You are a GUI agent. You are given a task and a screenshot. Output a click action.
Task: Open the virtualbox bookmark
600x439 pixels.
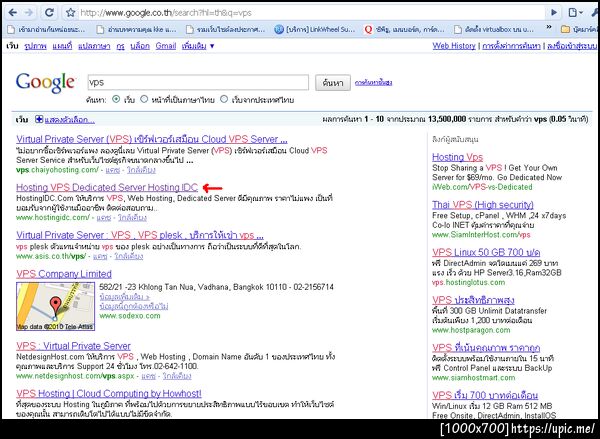tap(494, 29)
